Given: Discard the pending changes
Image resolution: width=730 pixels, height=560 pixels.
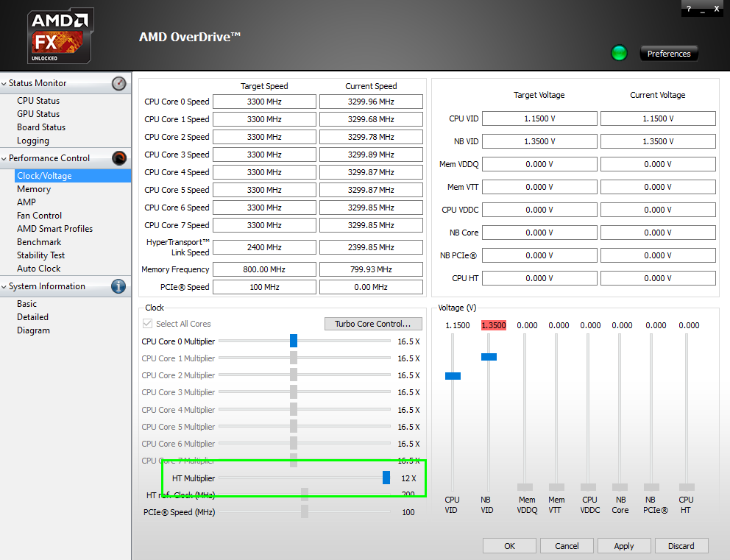Looking at the screenshot, I should coord(681,546).
